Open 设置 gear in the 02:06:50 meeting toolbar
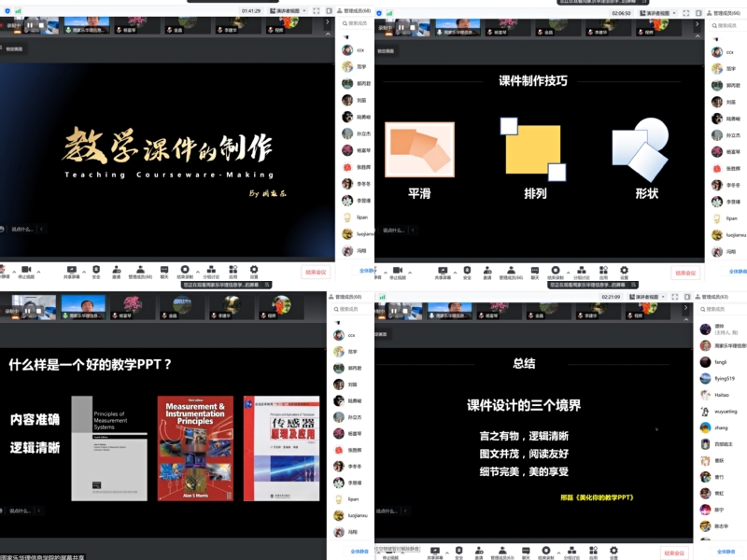This screenshot has height=560, width=747. pyautogui.click(x=624, y=273)
